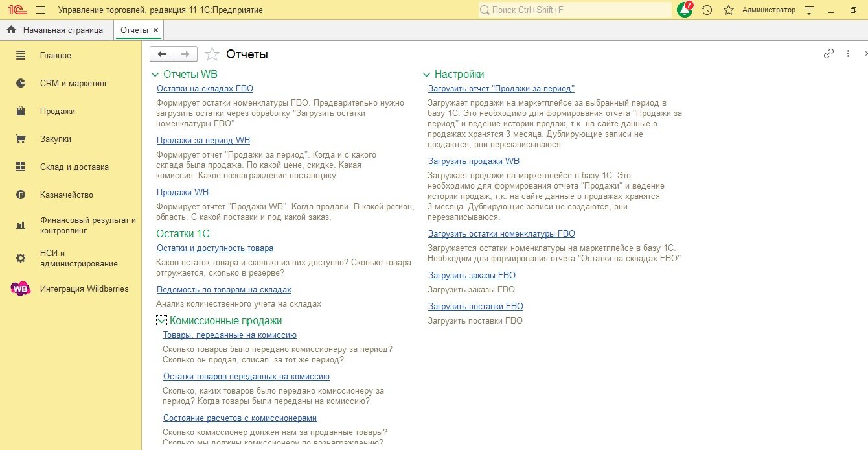
Task: Open Финансовый результат и контроллинг section
Action: [88, 226]
